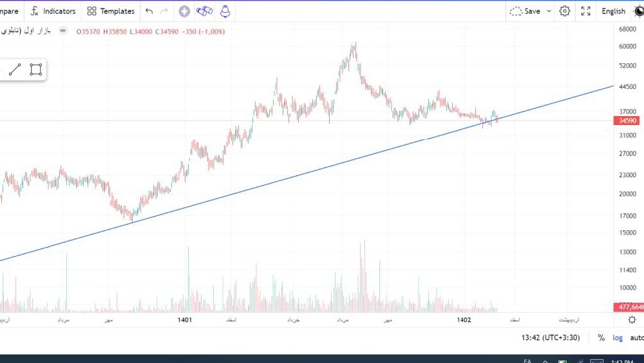Select the rectangle drawing tool
Viewport: 644px width, 363px height.
pyautogui.click(x=35, y=70)
